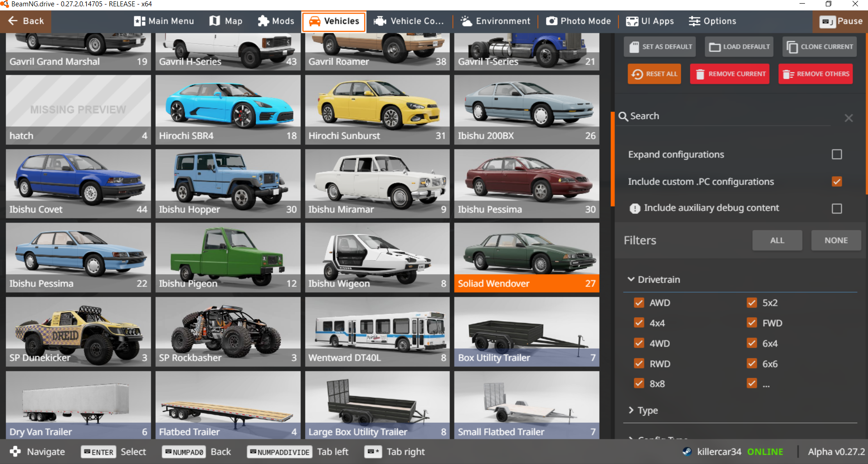Screen dimensions: 868x464
Task: Uncheck the AWD drivetrain filter
Action: [639, 303]
